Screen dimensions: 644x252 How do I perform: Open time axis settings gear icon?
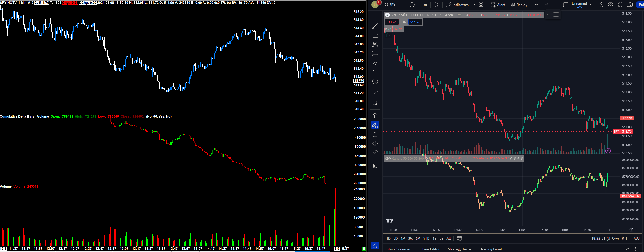[631, 230]
